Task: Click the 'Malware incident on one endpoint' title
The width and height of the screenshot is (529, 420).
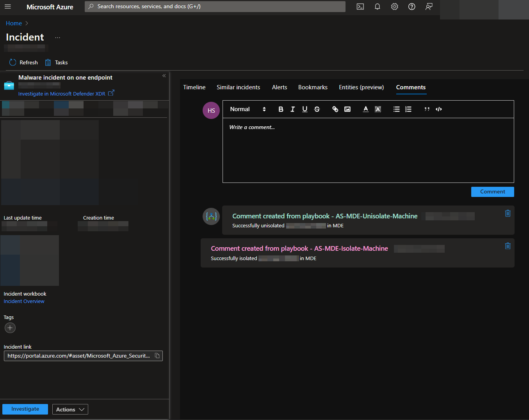Action: pos(65,78)
